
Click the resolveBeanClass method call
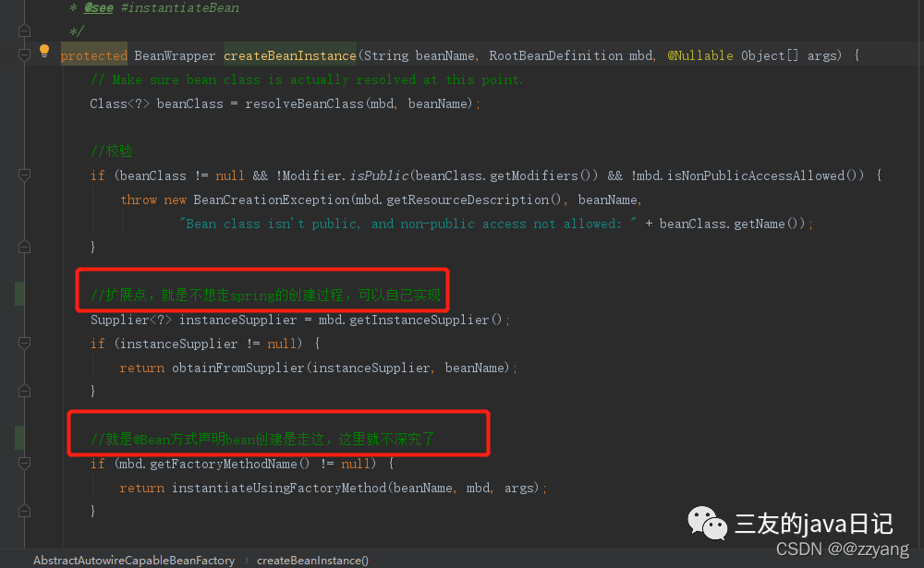[x=304, y=103]
